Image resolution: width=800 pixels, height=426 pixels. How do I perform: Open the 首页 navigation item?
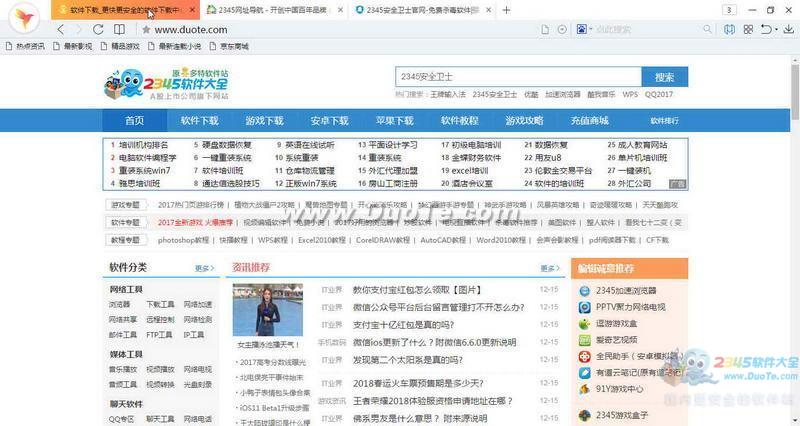(x=135, y=120)
